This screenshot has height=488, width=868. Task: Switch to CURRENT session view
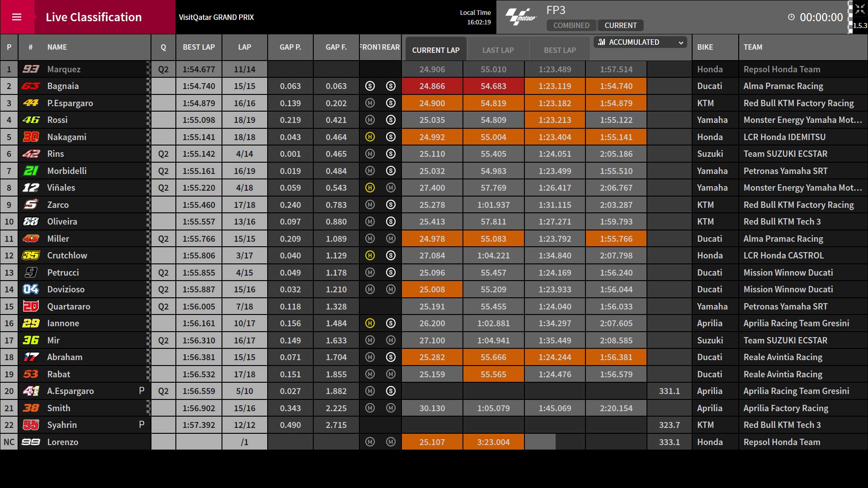(621, 25)
